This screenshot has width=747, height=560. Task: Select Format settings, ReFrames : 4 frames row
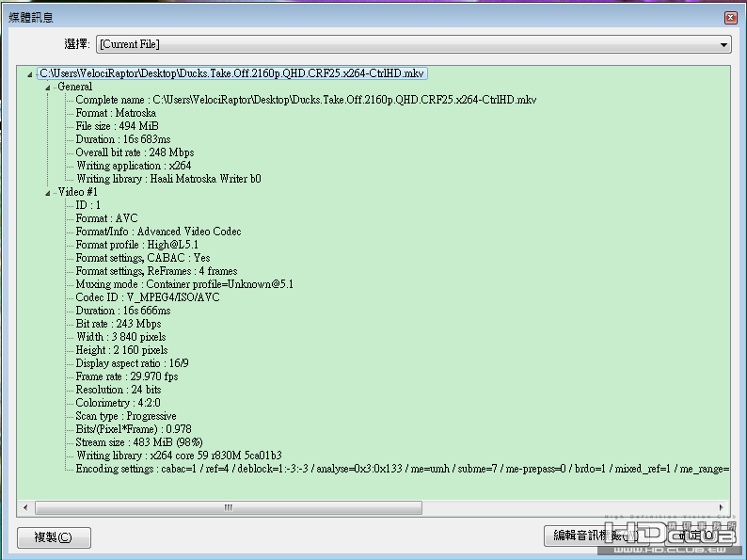pos(157,271)
